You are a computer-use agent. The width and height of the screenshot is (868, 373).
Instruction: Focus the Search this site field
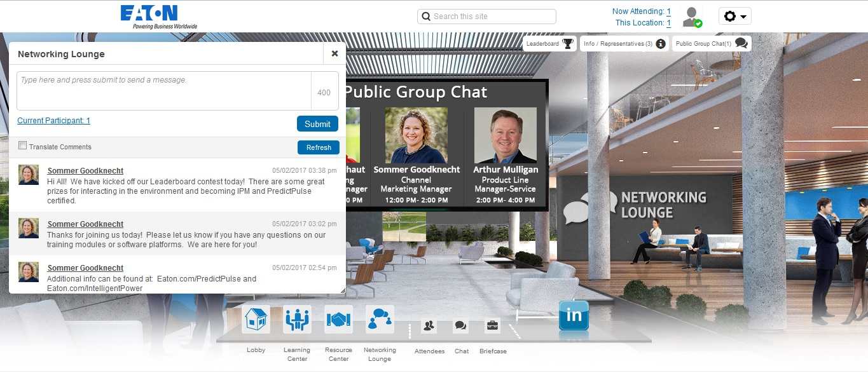[487, 17]
